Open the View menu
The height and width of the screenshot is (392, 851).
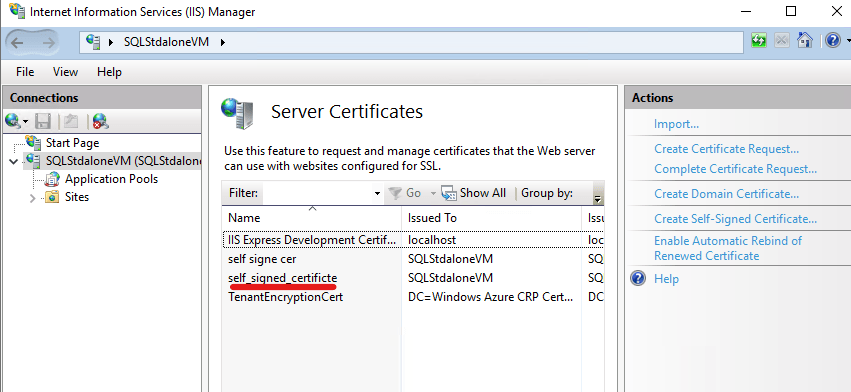pyautogui.click(x=65, y=72)
